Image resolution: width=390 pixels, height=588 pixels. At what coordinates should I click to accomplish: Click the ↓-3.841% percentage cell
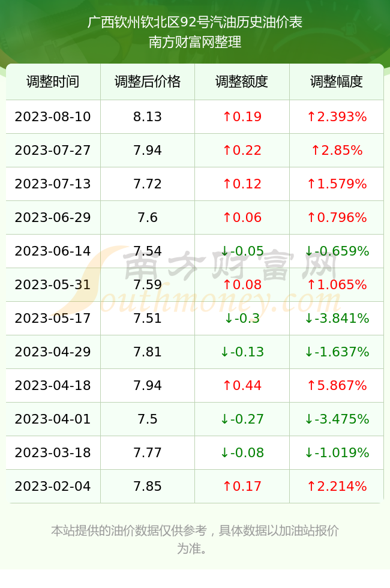[337, 318]
